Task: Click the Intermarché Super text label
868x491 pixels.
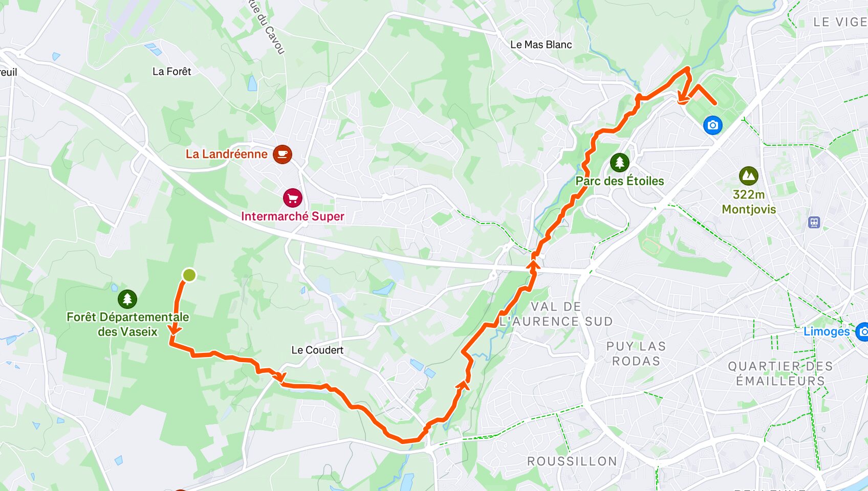Action: [292, 216]
